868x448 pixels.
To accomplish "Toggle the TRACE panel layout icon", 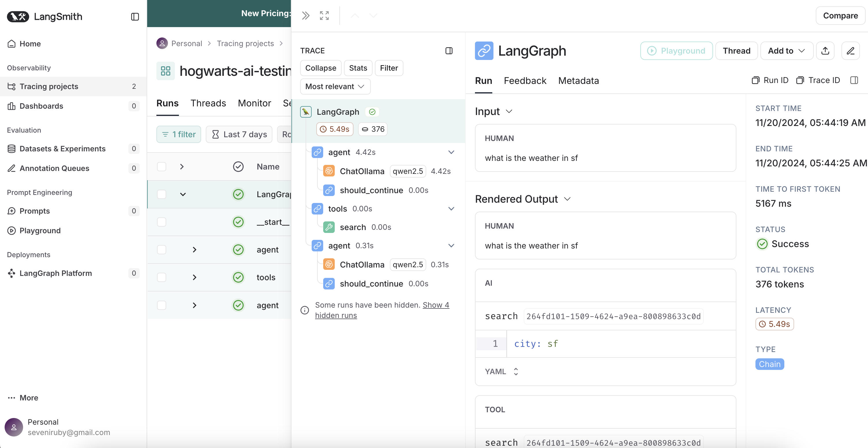I will pos(448,51).
